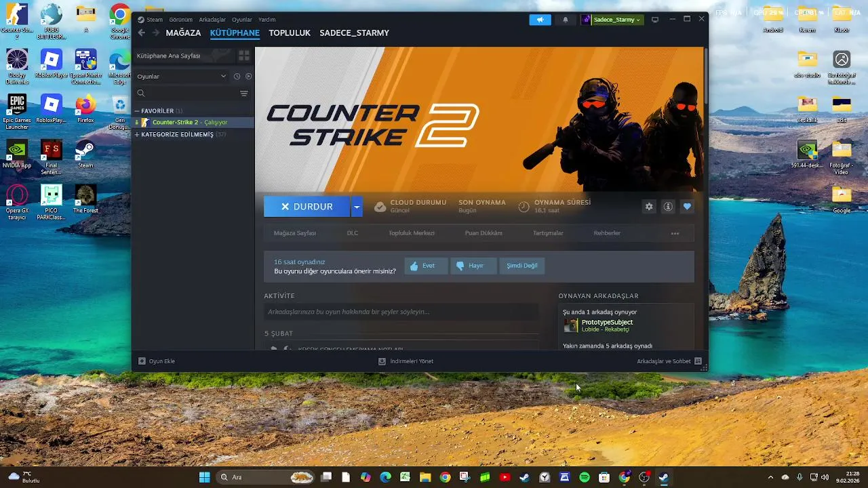The image size is (868, 488).
Task: Open Windows Start button
Action: coord(204,477)
